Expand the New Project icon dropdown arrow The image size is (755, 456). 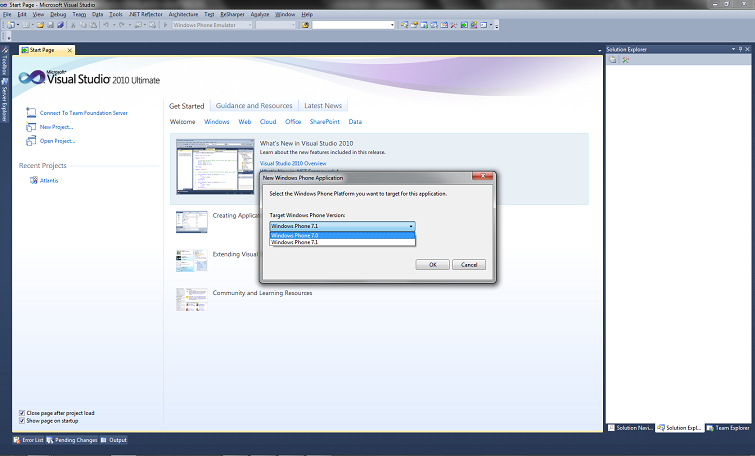click(18, 25)
